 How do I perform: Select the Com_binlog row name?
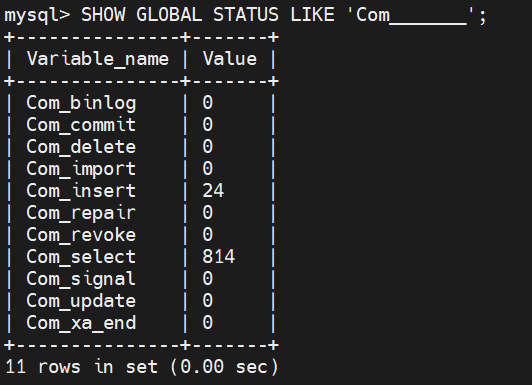[x=81, y=103]
